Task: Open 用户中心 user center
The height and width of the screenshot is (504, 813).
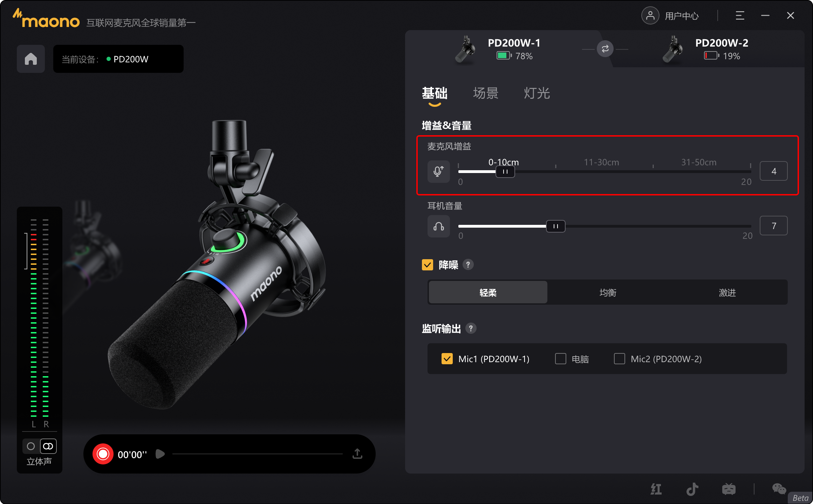Action: pyautogui.click(x=670, y=16)
